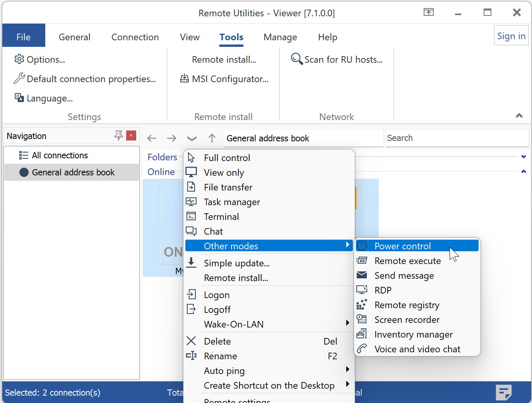Click the Search input field
Image resolution: width=532 pixels, height=403 pixels.
[457, 138]
